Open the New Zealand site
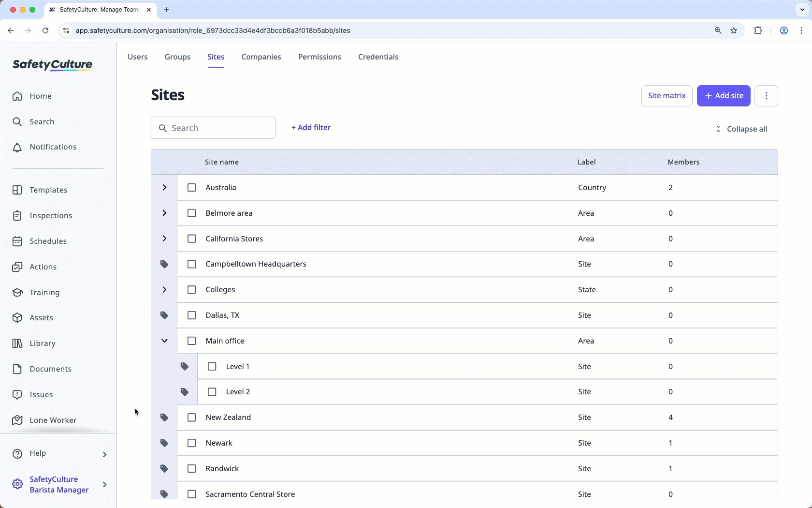This screenshot has height=508, width=812. 228,418
